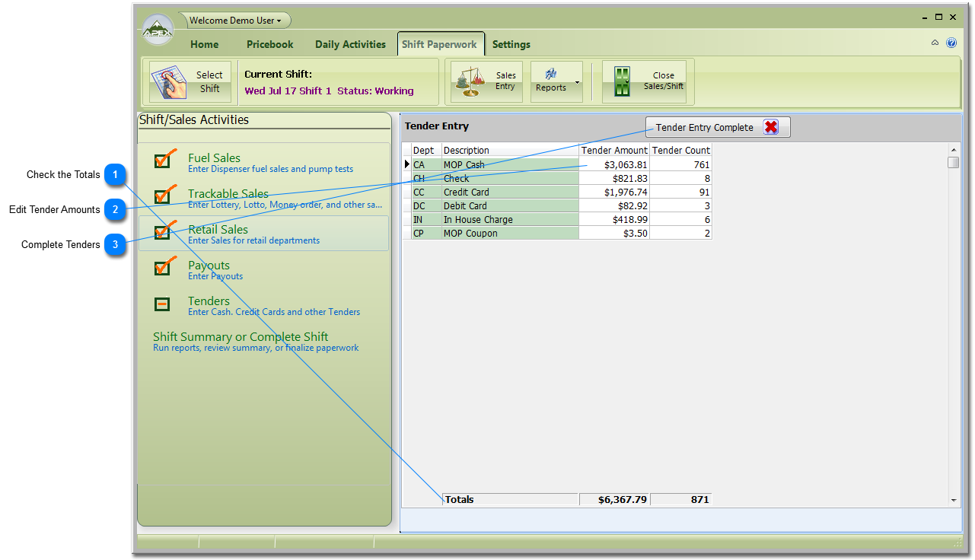Toggle the Payouts checkbox
The height and width of the screenshot is (560, 975).
[162, 268]
